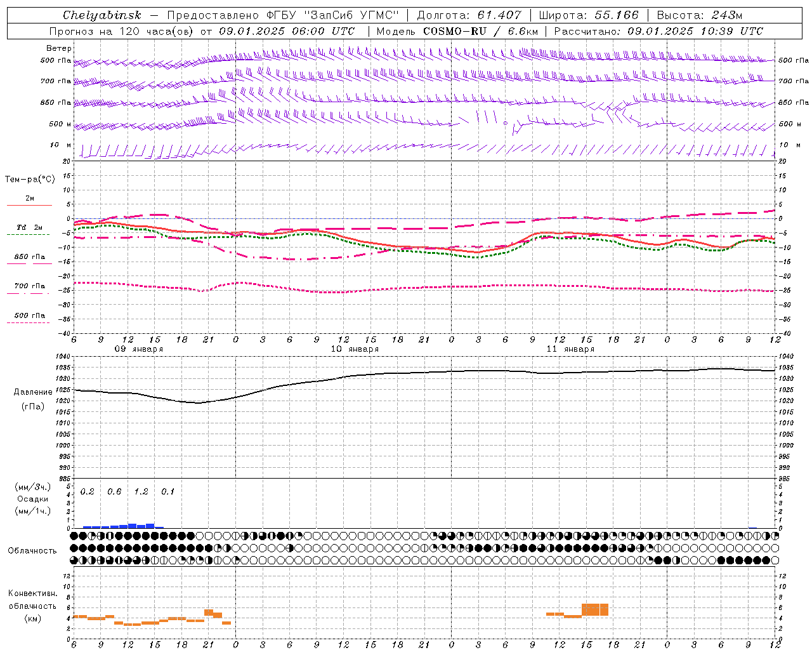
Task: Click the '0.2' precipitation amount value
Action: pyautogui.click(x=87, y=491)
